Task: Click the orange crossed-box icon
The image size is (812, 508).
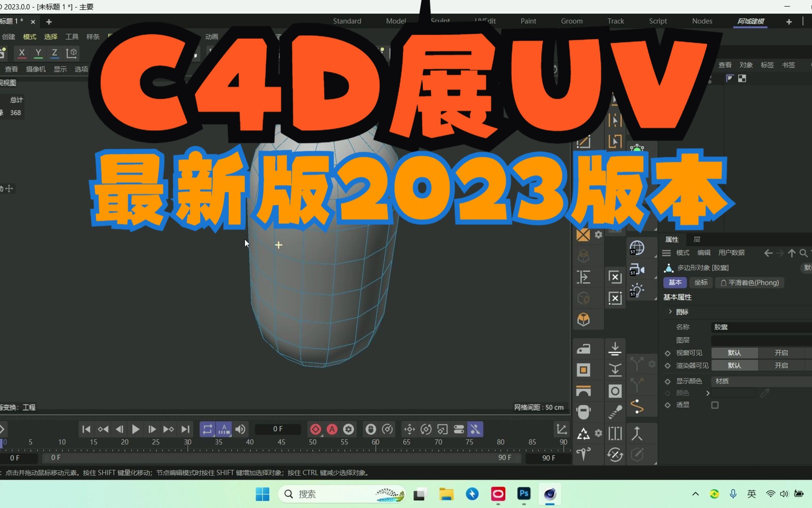Action: click(583, 235)
